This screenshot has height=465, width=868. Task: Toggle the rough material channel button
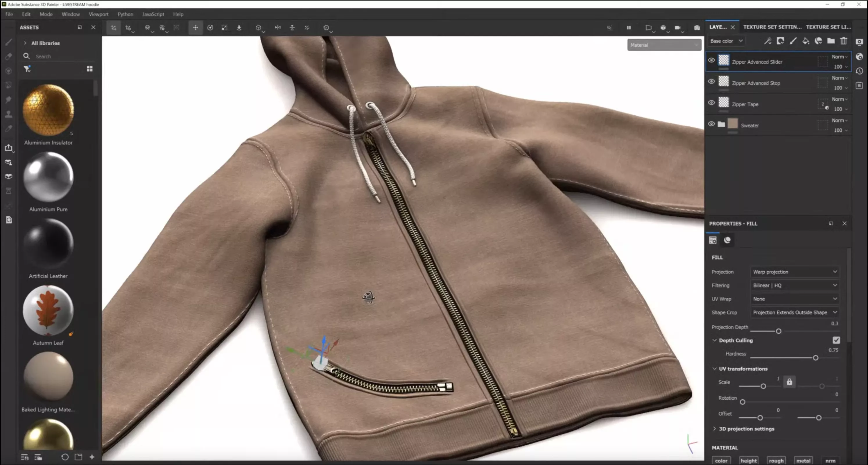click(x=776, y=460)
